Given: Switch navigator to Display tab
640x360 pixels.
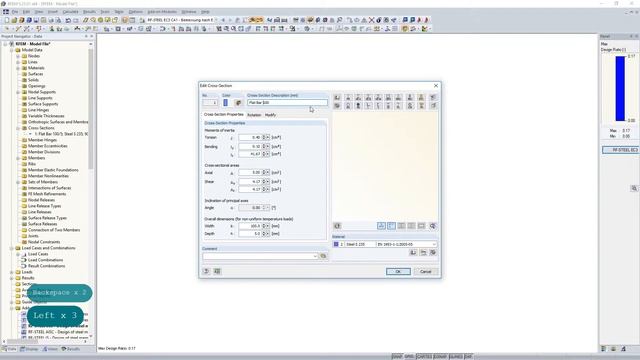Looking at the screenshot, I should (29, 349).
